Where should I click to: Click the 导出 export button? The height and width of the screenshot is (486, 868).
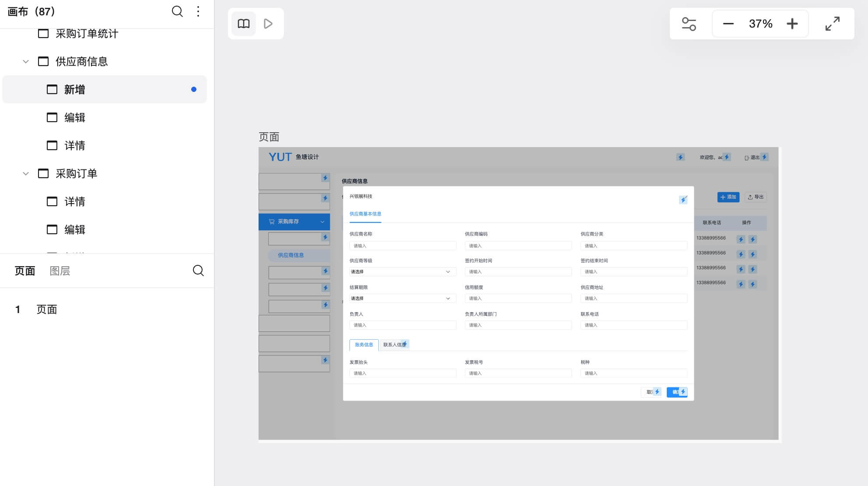pyautogui.click(x=756, y=197)
